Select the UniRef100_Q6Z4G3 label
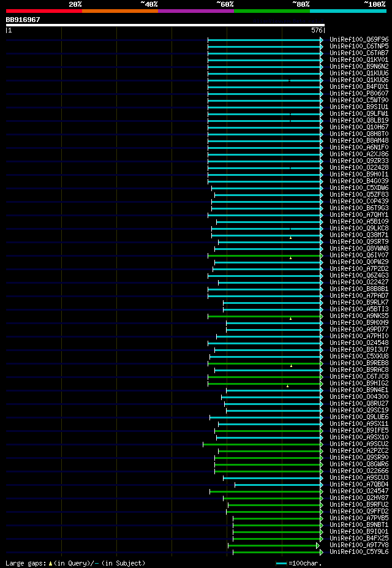The image size is (392, 568). click(359, 276)
